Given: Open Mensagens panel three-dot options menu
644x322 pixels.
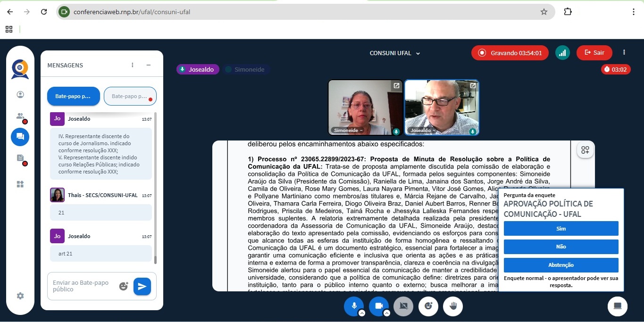Looking at the screenshot, I should (x=133, y=65).
